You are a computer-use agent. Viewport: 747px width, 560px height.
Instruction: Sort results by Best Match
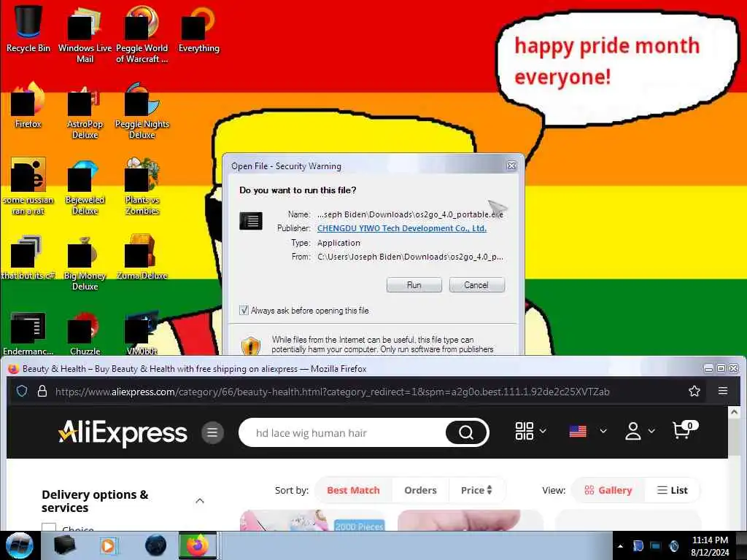point(354,490)
